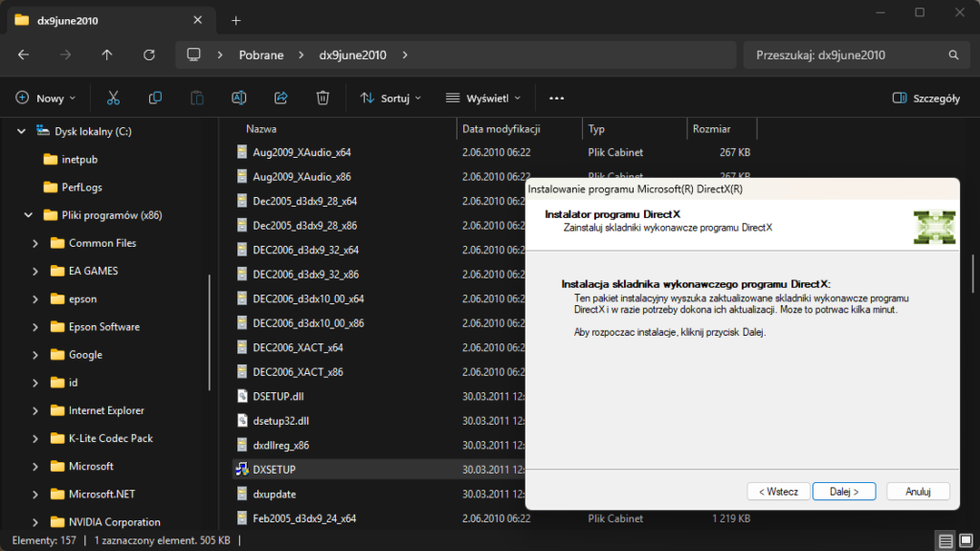
Task: Refresh the current folder view
Action: pos(148,55)
